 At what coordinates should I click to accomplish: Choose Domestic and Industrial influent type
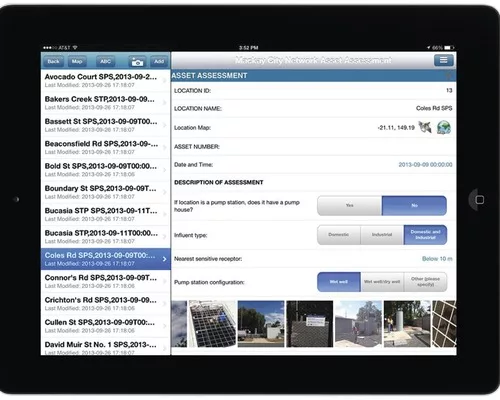425,235
